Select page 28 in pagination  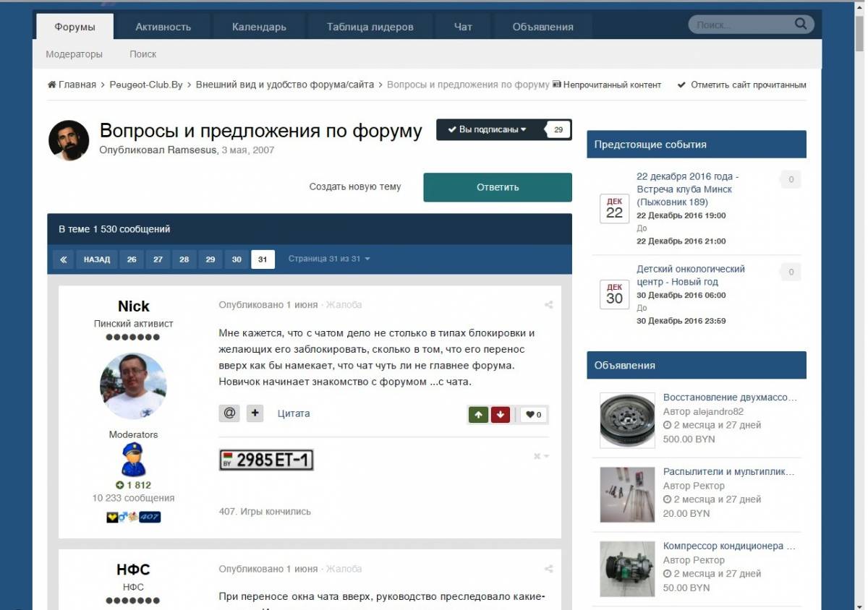pyautogui.click(x=184, y=259)
